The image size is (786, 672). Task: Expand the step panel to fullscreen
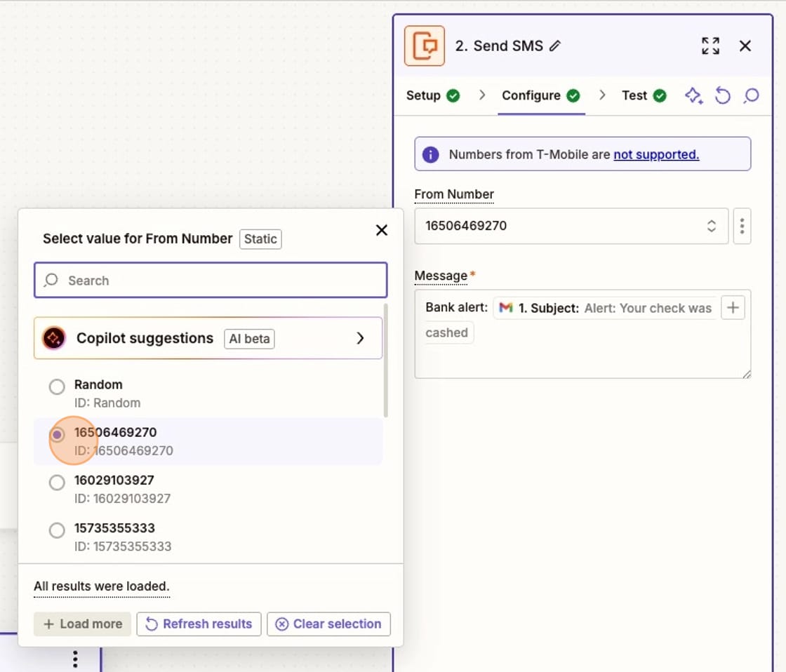(x=710, y=45)
